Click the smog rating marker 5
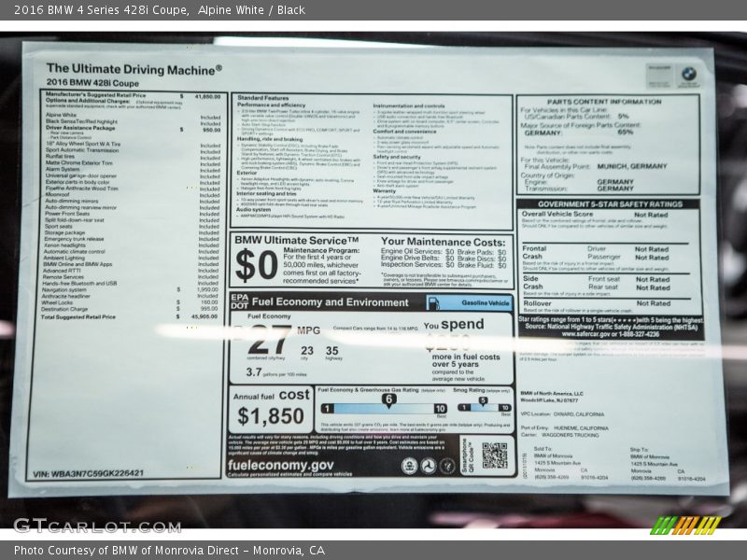The image size is (747, 560). 483,401
